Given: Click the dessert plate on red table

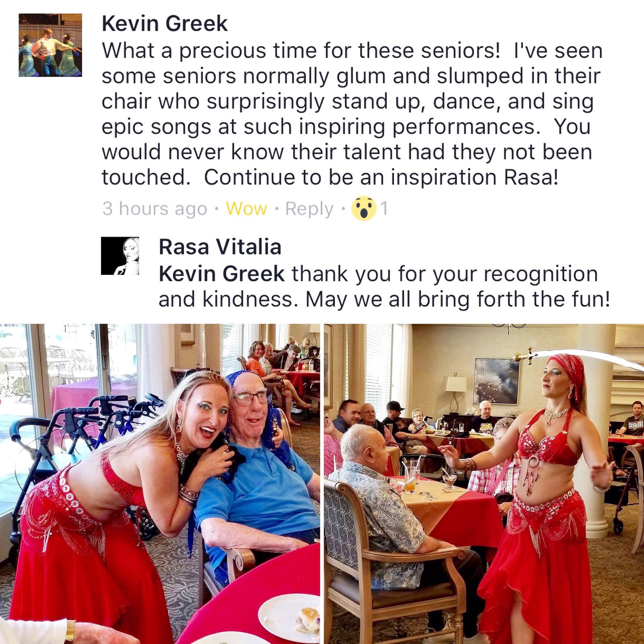Looking at the screenshot, I should click(x=290, y=618).
